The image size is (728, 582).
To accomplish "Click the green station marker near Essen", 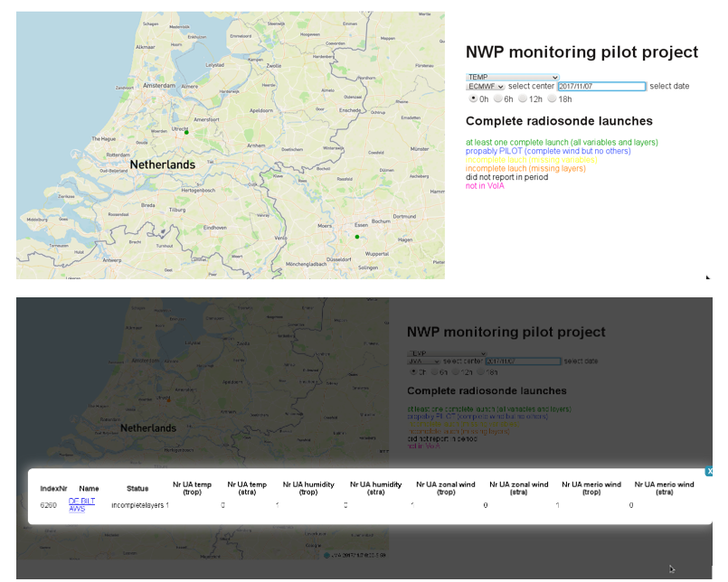I will [x=357, y=237].
